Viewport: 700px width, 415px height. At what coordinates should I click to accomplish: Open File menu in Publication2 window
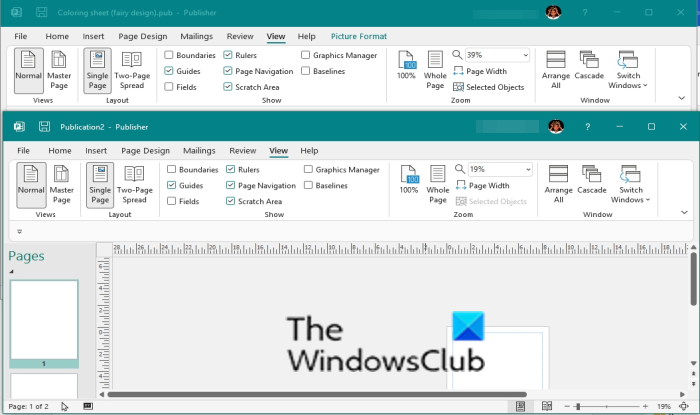pos(23,151)
